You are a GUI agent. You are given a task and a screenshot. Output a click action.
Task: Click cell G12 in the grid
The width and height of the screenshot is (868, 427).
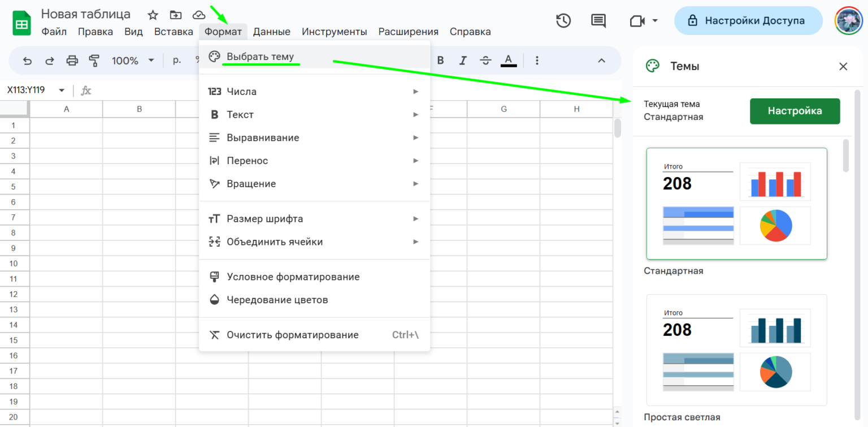pyautogui.click(x=504, y=294)
